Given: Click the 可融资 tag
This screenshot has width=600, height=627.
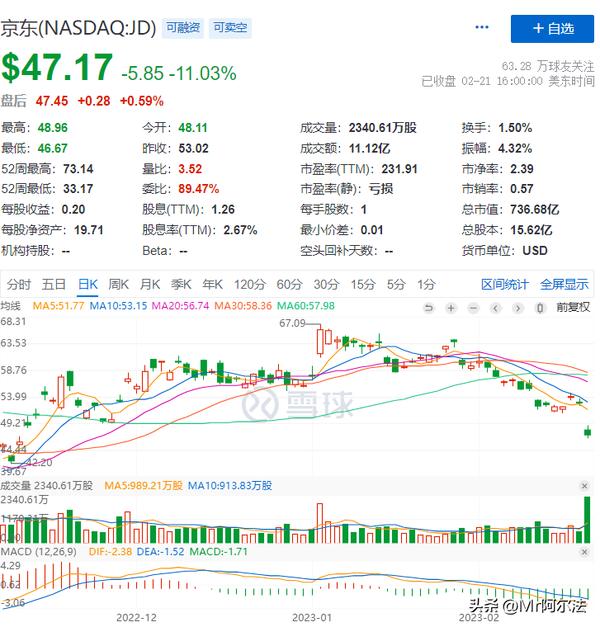Looking at the screenshot, I should [183, 28].
